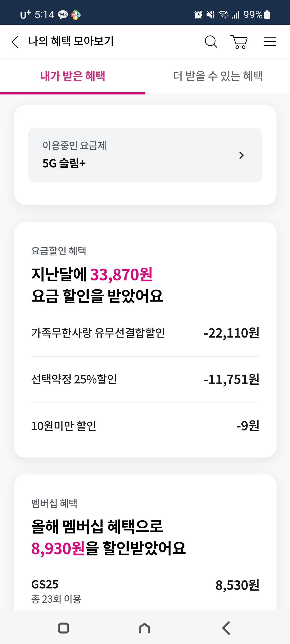Image resolution: width=290 pixels, height=644 pixels.
Task: Tap the GS25 membership benefit entry
Action: 145,590
